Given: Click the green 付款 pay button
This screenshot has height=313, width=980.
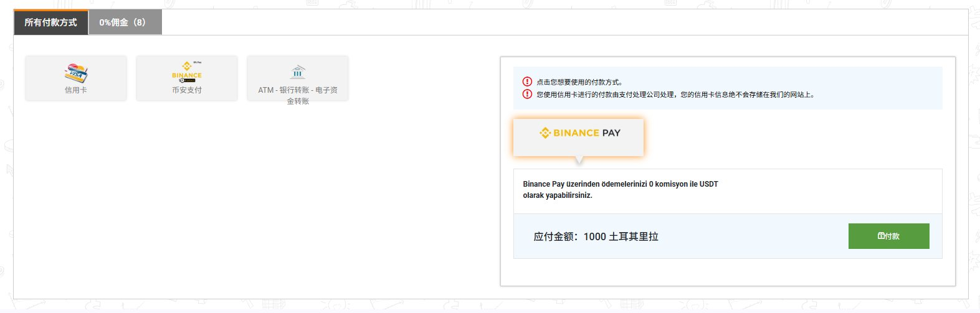Looking at the screenshot, I should coord(888,236).
